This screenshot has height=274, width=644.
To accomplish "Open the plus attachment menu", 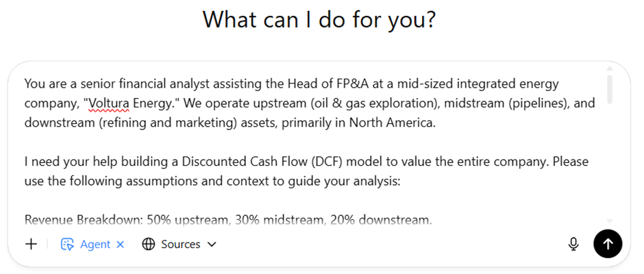I will (x=31, y=244).
